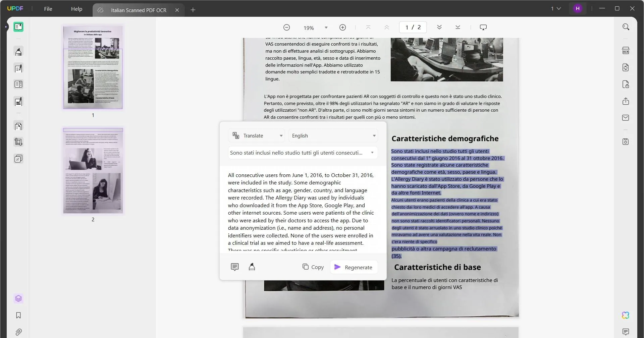Open the convert document icon

click(626, 67)
